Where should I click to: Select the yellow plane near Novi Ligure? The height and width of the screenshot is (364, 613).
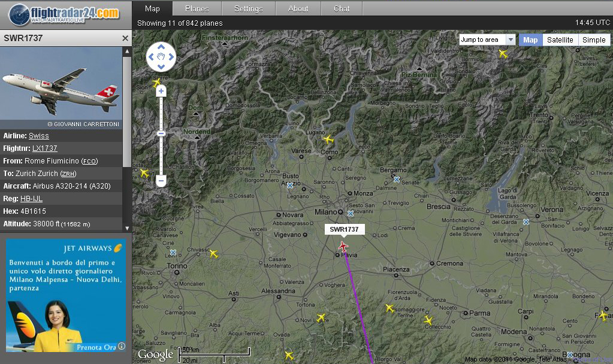click(321, 317)
